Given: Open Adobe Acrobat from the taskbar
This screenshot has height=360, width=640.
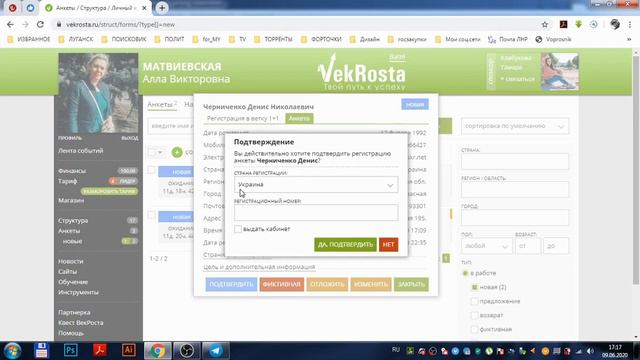Looking at the screenshot, I should tap(100, 350).
